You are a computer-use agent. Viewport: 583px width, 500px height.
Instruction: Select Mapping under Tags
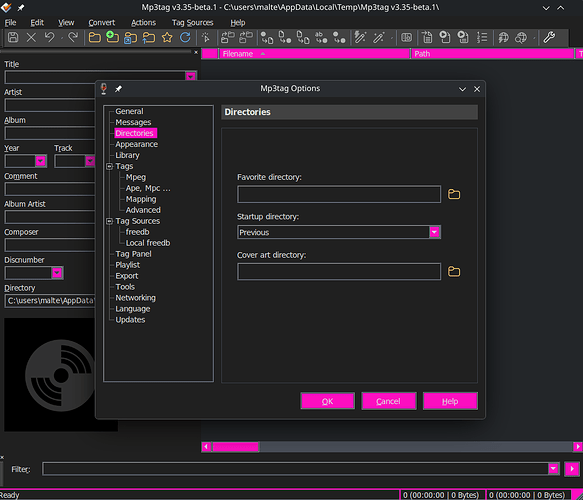click(x=141, y=199)
